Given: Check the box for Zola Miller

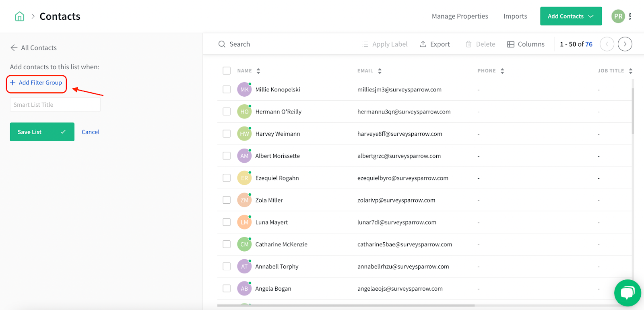Looking at the screenshot, I should [x=227, y=200].
